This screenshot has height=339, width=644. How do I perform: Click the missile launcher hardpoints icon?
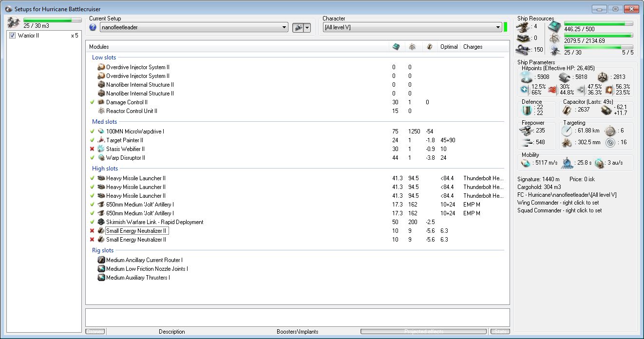tap(524, 38)
